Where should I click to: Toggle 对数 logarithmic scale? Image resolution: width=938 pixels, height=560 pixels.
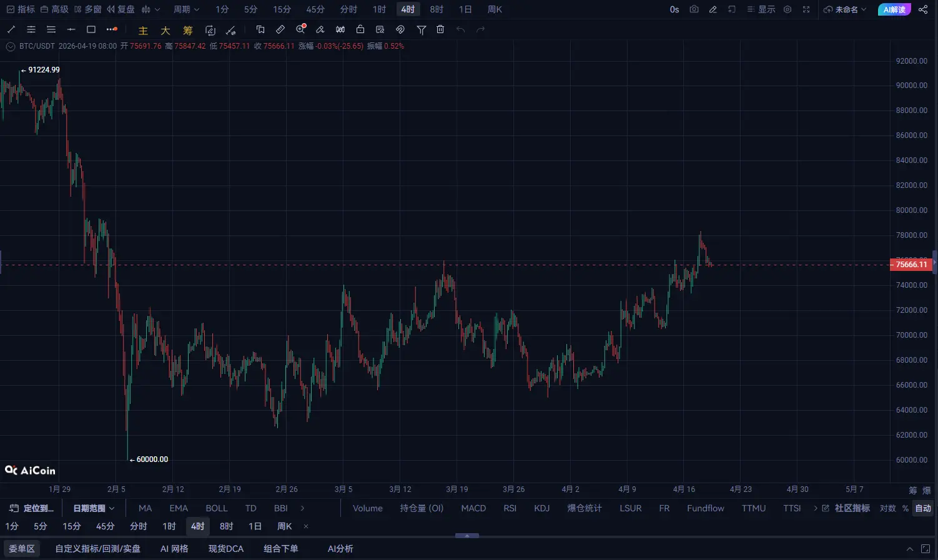point(887,508)
